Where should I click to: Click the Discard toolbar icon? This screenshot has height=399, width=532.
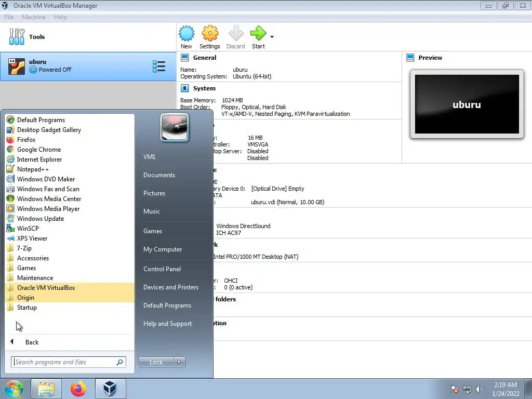236,34
